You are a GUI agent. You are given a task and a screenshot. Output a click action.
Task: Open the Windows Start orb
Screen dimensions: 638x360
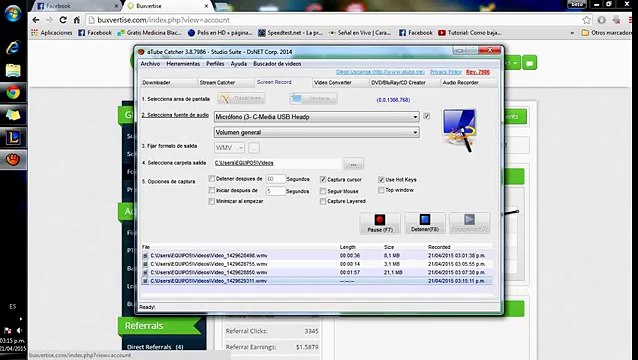pyautogui.click(x=13, y=13)
